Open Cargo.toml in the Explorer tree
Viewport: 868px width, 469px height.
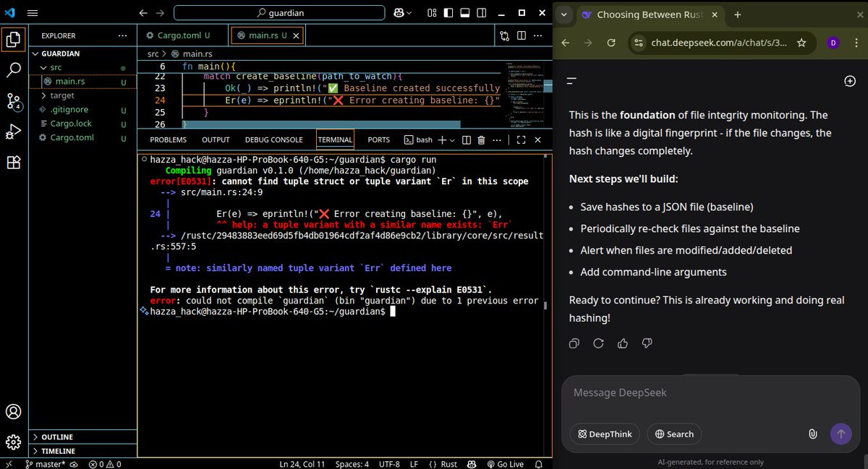coord(83,137)
